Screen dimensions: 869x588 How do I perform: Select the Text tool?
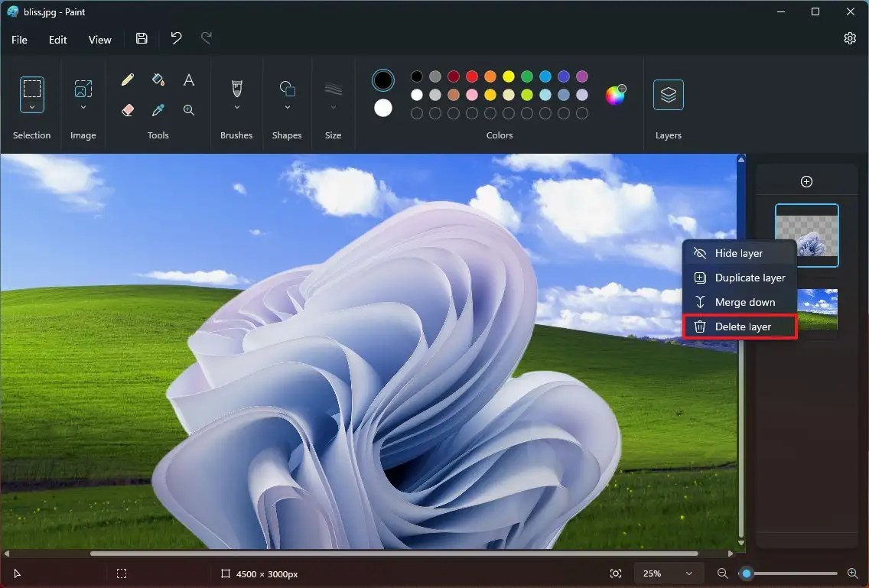(x=188, y=79)
